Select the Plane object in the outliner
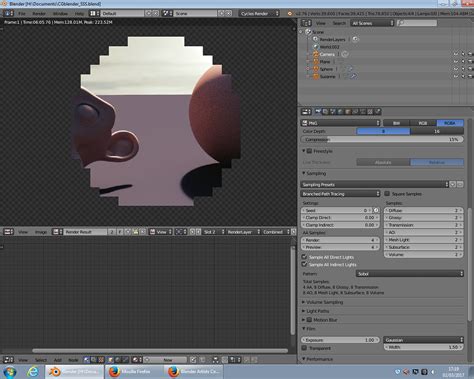This screenshot has width=474, height=379. coord(325,62)
